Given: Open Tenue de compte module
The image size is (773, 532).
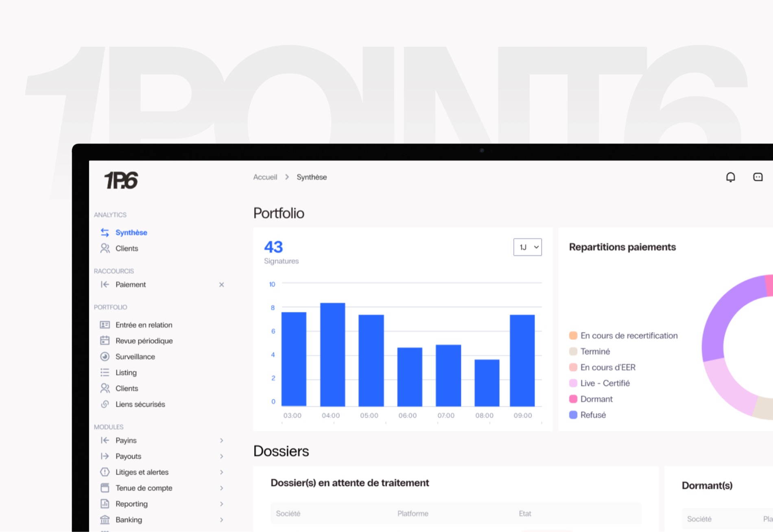Looking at the screenshot, I should [144, 488].
